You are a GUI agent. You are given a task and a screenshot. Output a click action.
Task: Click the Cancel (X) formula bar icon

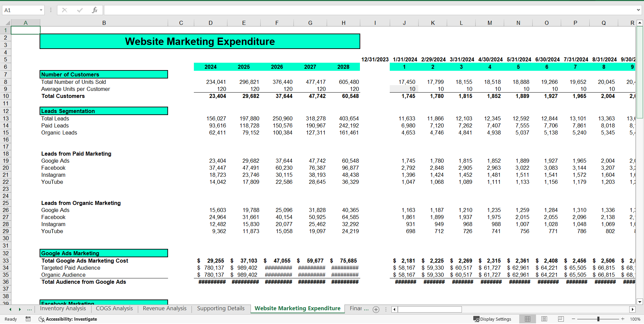click(x=64, y=10)
